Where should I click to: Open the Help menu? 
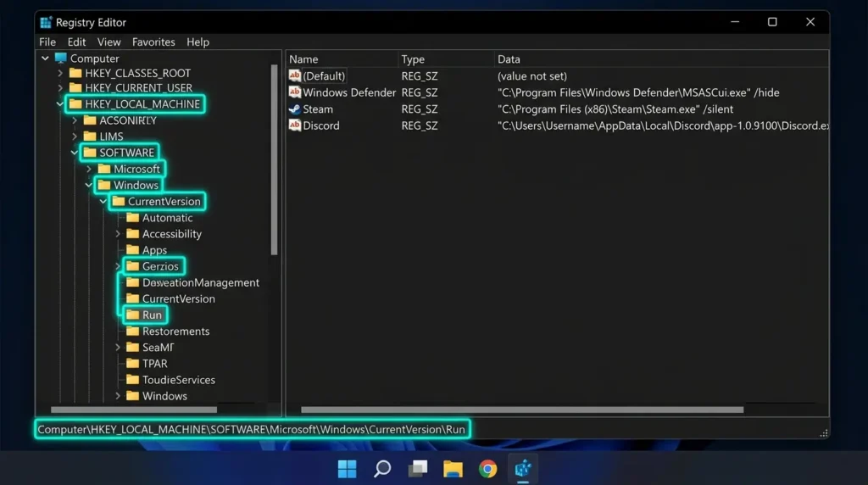click(x=198, y=42)
